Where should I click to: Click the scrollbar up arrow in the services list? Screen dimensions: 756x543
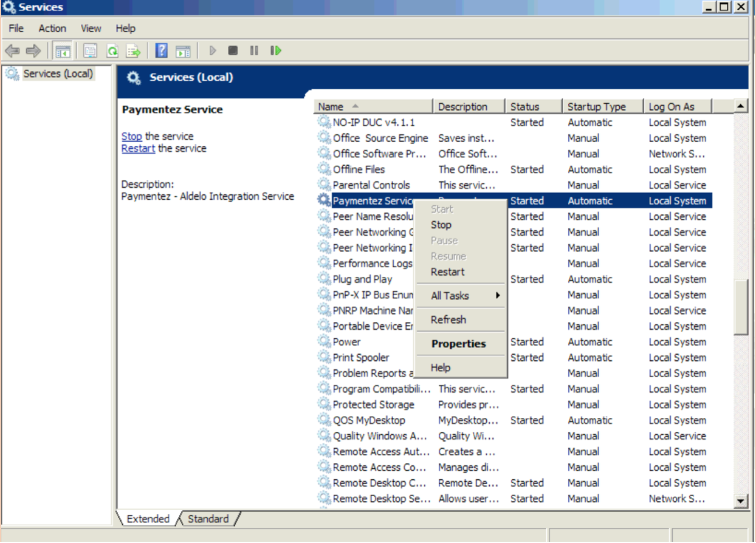[741, 106]
